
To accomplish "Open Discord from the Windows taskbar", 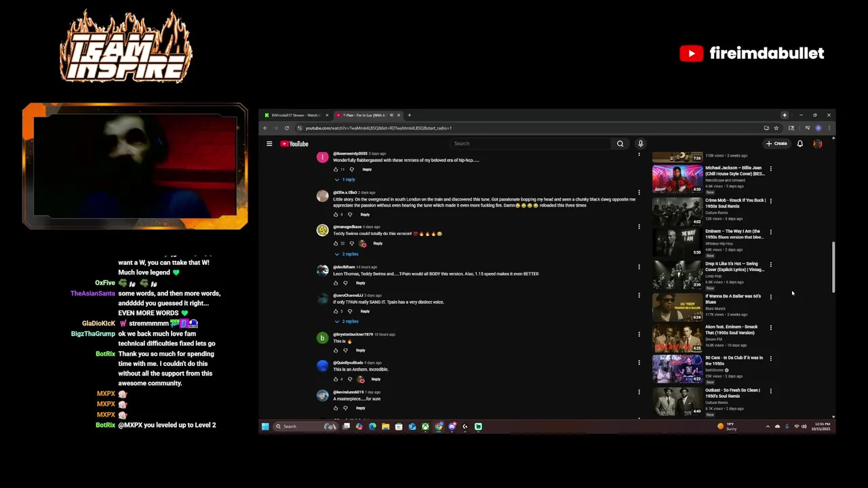I will [x=452, y=426].
